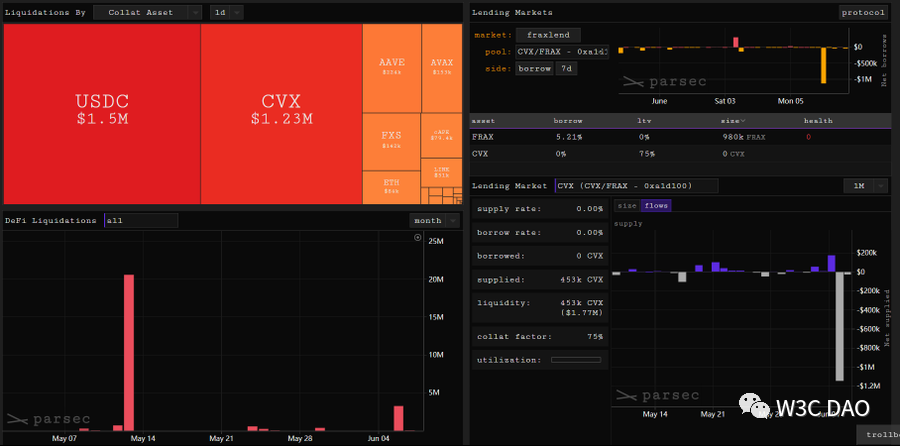Click the tall 20M liquidation bar near May 14

pyautogui.click(x=129, y=352)
